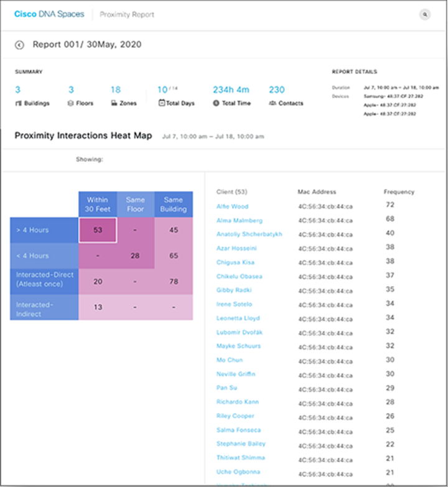Open Cisco DNA Spaces home logo
448x487 pixels.
pyautogui.click(x=49, y=14)
